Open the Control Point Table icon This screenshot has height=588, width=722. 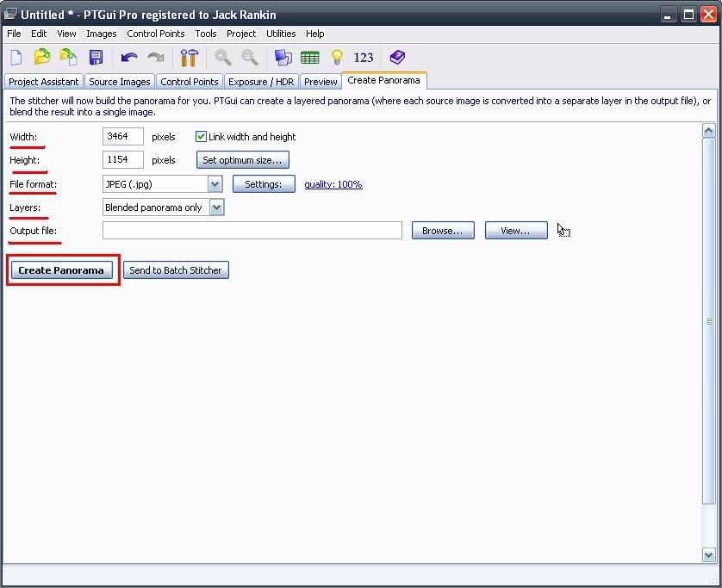[310, 58]
